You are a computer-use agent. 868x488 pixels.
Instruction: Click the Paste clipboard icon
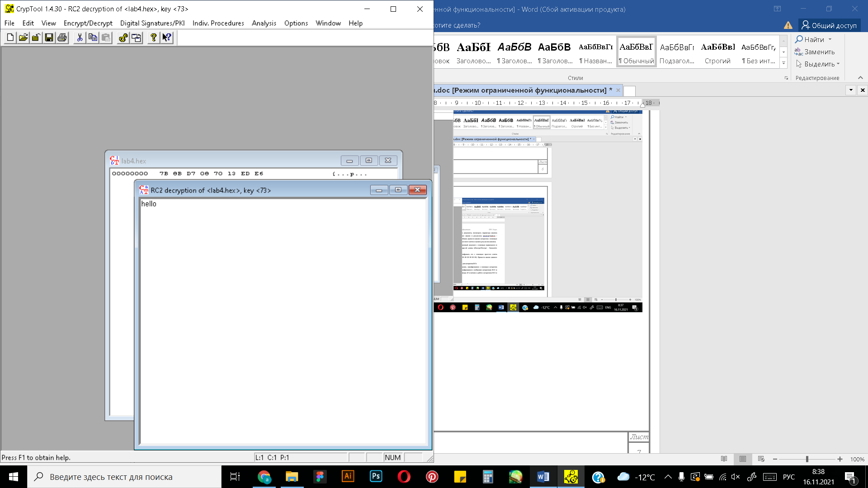[x=106, y=38]
